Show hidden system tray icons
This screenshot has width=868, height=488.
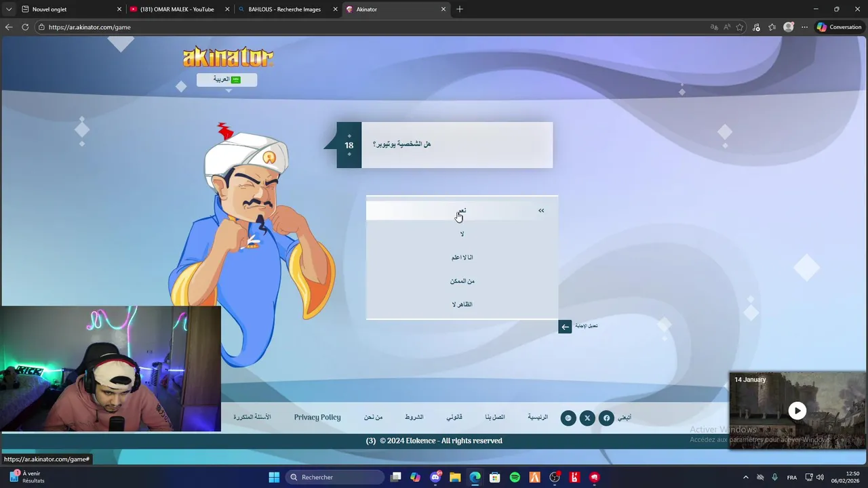coord(746,477)
